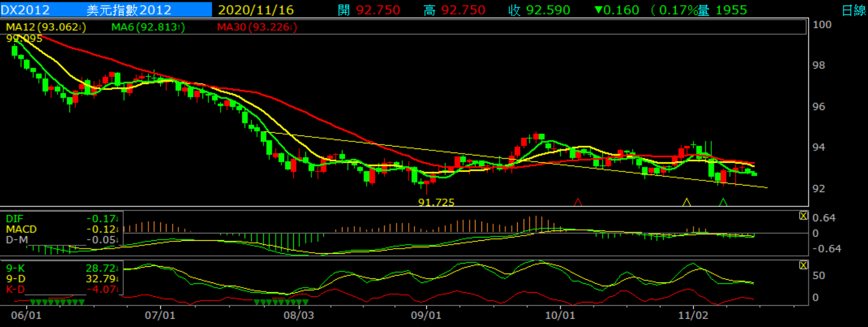Image resolution: width=868 pixels, height=327 pixels.
Task: Click the 2020/11/16 date display
Action: click(256, 10)
